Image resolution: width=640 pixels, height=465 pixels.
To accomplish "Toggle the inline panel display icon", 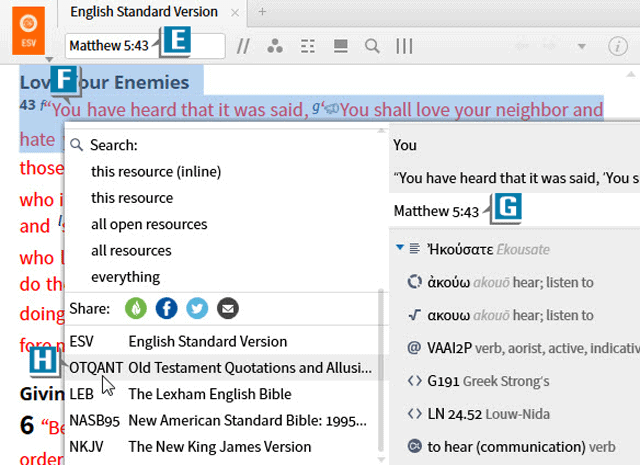I will (x=340, y=46).
